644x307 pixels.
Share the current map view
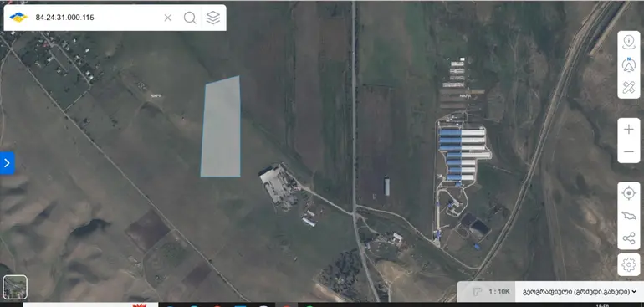(x=628, y=238)
